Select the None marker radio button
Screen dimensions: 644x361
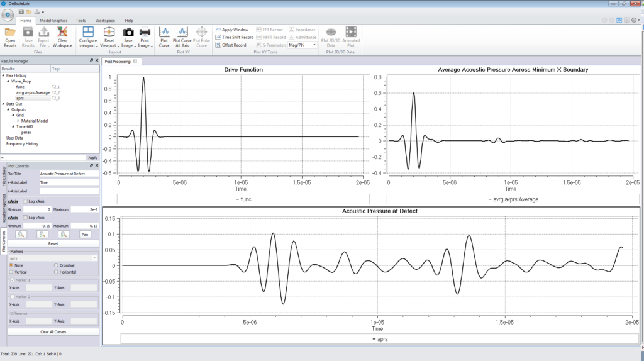11,265
